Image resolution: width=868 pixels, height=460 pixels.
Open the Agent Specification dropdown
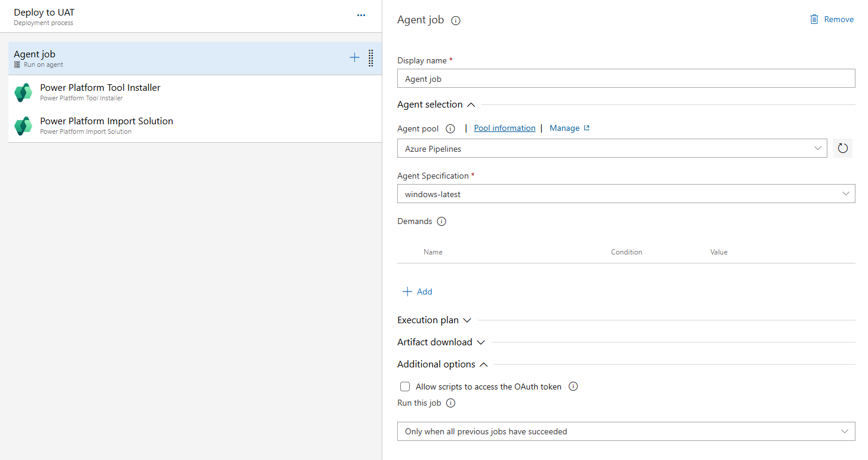(625, 194)
